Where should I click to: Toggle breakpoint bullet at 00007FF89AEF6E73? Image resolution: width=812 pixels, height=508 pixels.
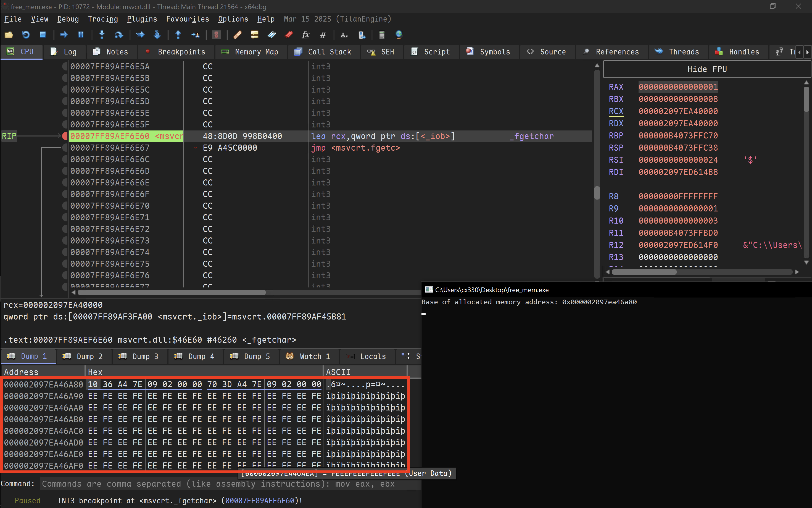point(65,240)
